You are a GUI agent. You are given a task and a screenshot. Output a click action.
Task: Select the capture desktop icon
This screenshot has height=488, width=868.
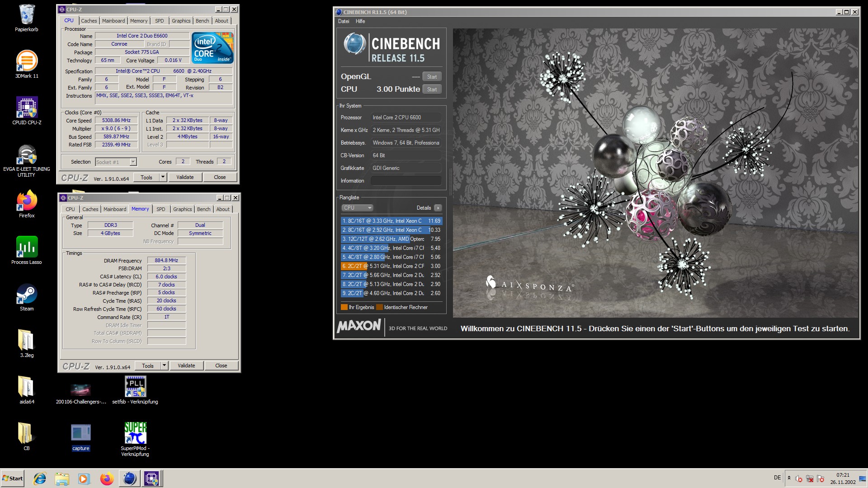tap(81, 437)
